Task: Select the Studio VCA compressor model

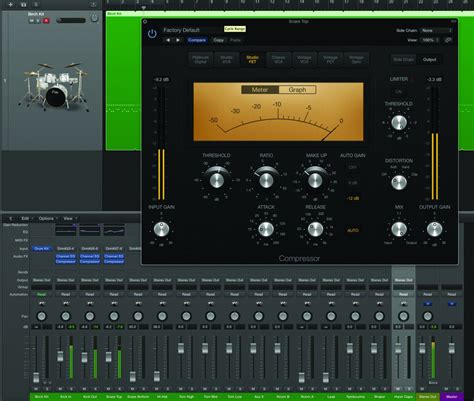Action: point(226,59)
